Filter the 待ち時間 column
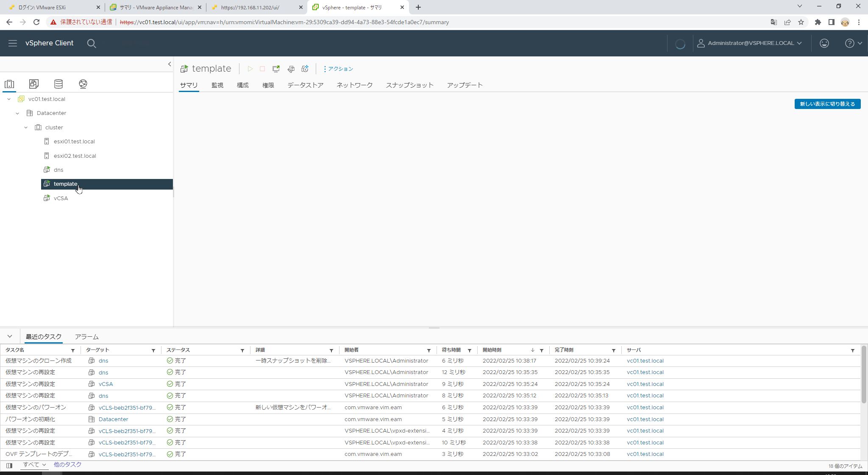 (x=470, y=350)
